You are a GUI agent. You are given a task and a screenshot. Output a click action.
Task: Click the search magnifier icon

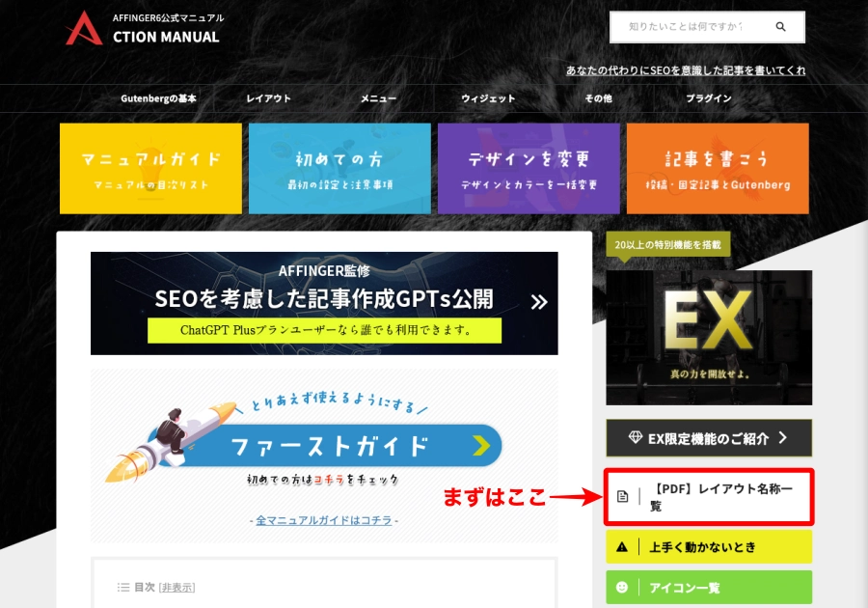pos(780,27)
